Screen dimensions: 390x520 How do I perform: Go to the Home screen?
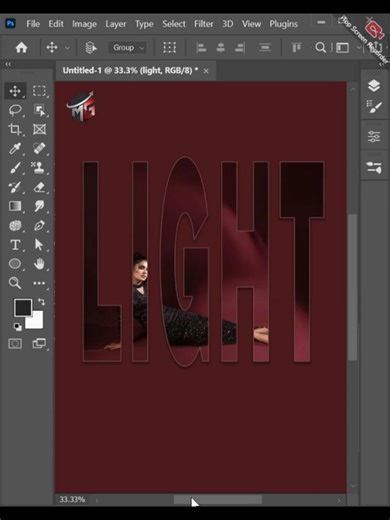[21, 48]
